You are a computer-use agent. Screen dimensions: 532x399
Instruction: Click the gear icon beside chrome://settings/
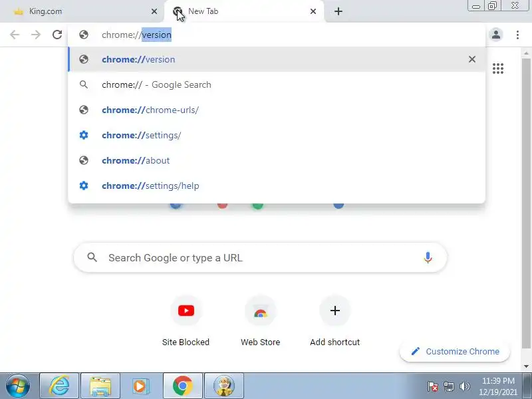coord(84,136)
